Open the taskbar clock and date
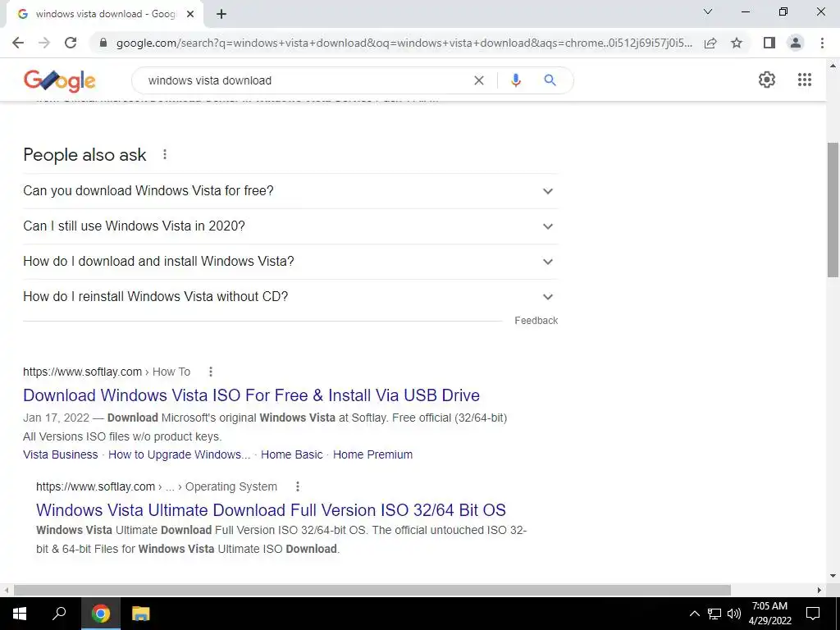This screenshot has width=840, height=630. 769,614
